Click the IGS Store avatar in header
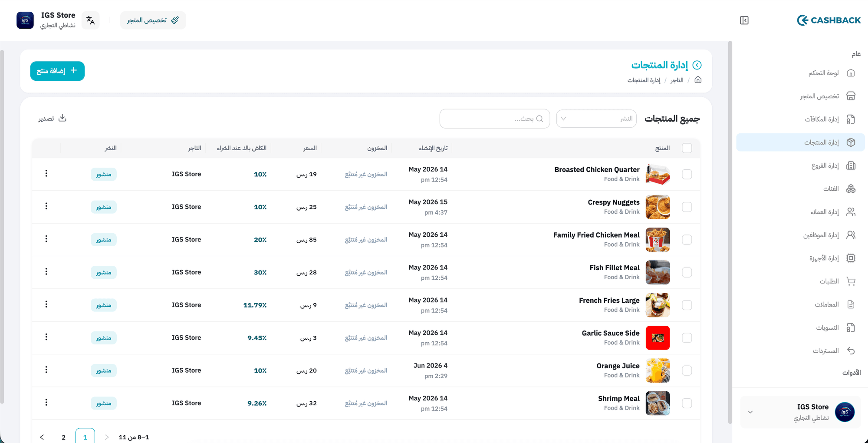Screen dimensions: 868x443 [x=25, y=20]
